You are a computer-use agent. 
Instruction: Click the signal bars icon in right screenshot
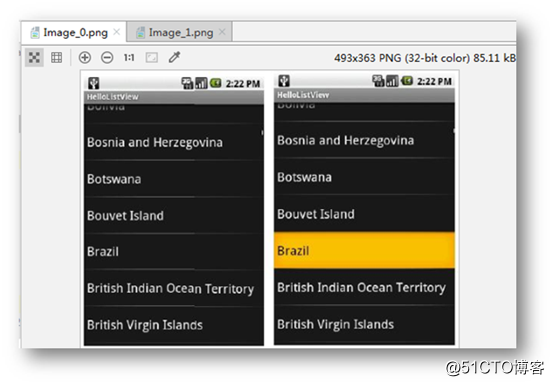click(392, 81)
